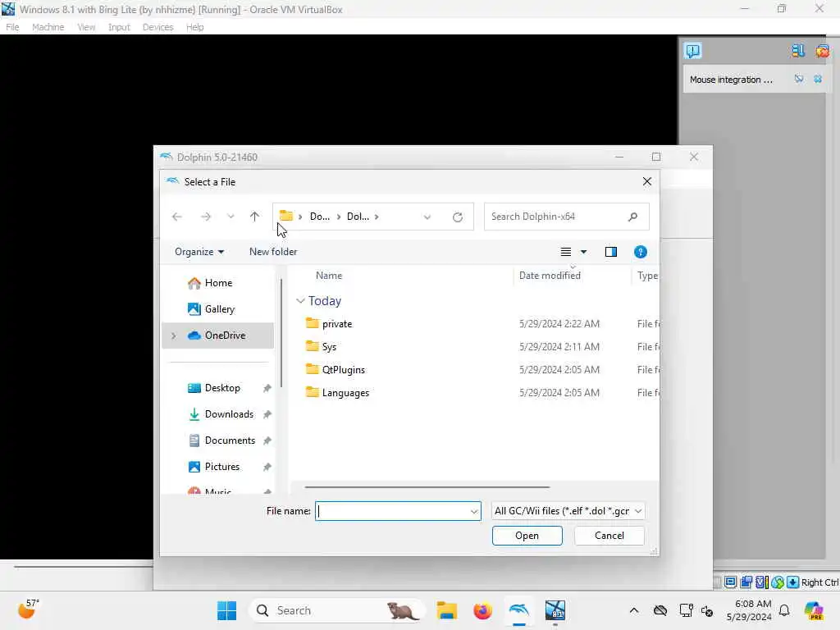Screen dimensions: 840x630
Task: Open weather widget showing 57°
Action: (x=28, y=609)
